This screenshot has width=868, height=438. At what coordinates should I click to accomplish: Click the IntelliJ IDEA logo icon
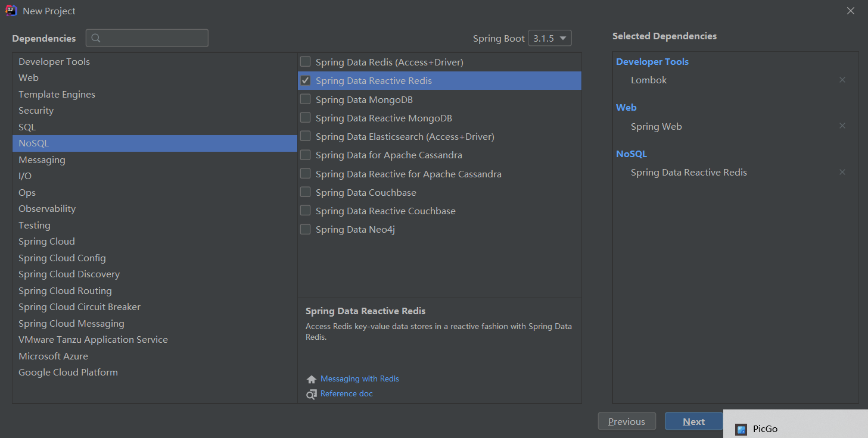[x=11, y=11]
